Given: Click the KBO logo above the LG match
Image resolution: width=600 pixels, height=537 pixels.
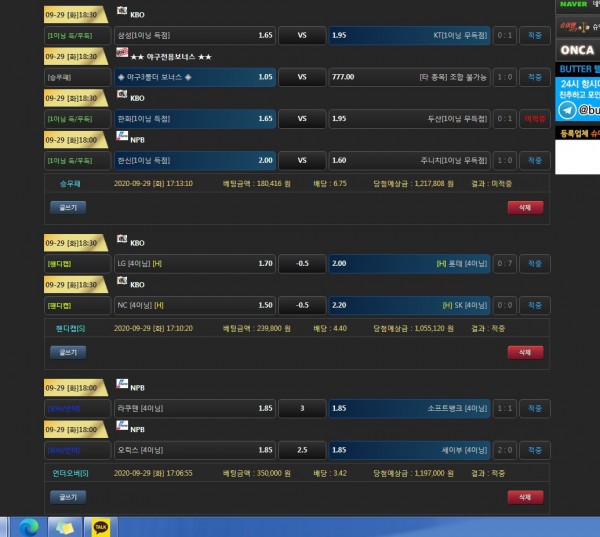Looking at the screenshot, I should [121, 241].
